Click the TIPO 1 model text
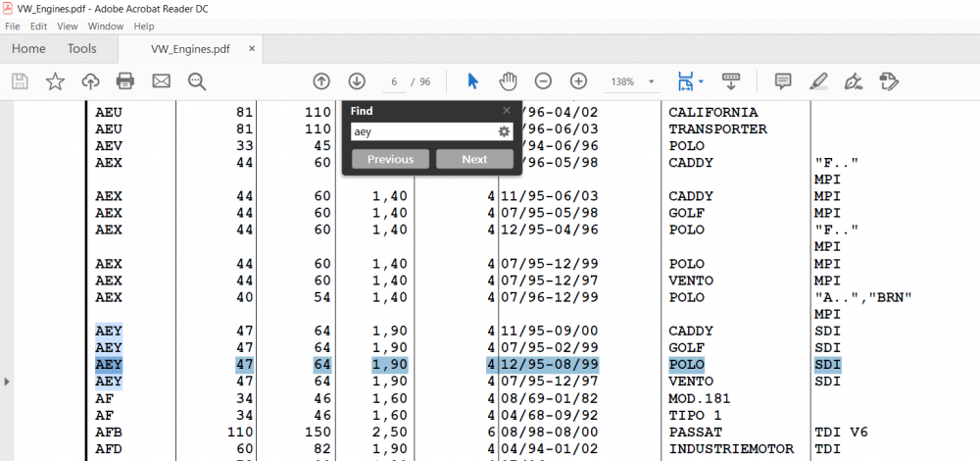Image resolution: width=980 pixels, height=461 pixels. pyautogui.click(x=695, y=415)
